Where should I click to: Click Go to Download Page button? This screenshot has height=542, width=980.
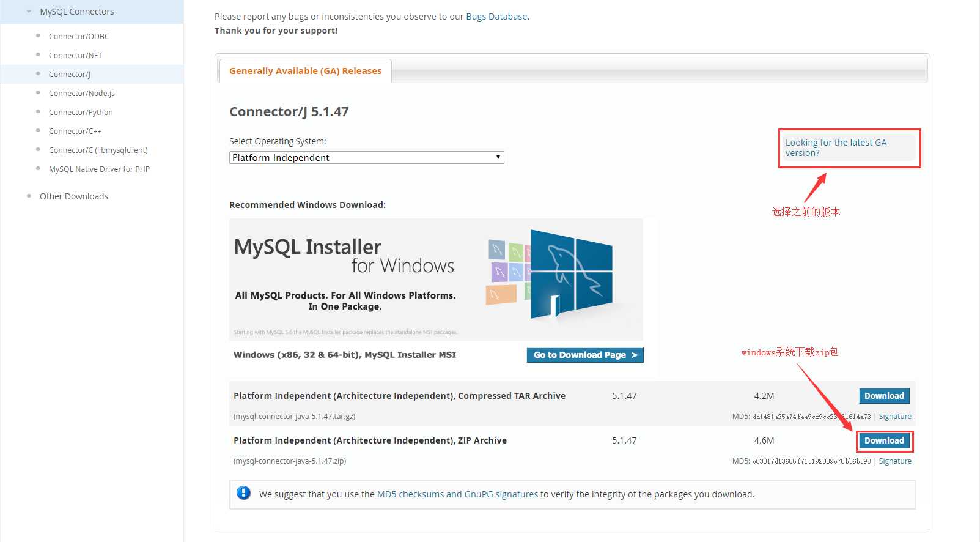tap(585, 355)
